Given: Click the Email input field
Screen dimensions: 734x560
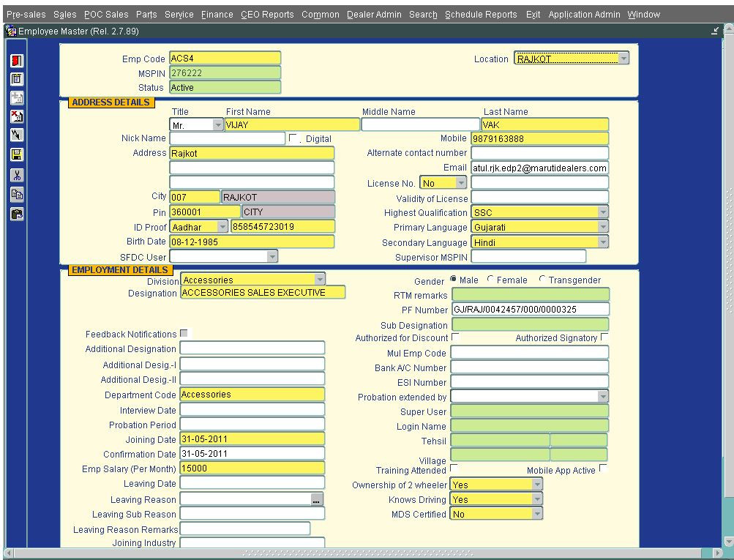Looking at the screenshot, I should (x=539, y=168).
